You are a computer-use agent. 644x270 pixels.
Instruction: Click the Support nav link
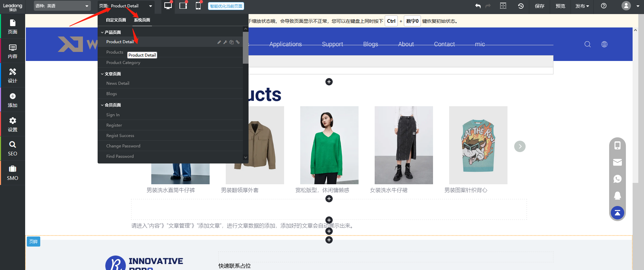point(332,44)
